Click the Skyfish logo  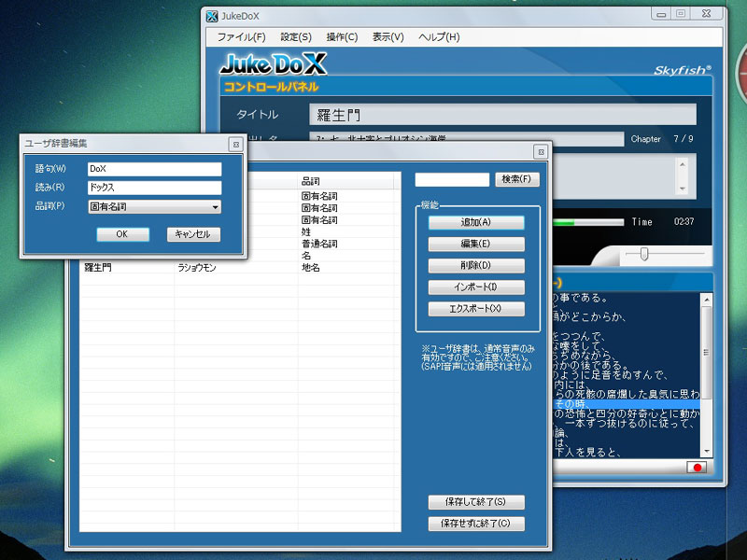click(683, 71)
